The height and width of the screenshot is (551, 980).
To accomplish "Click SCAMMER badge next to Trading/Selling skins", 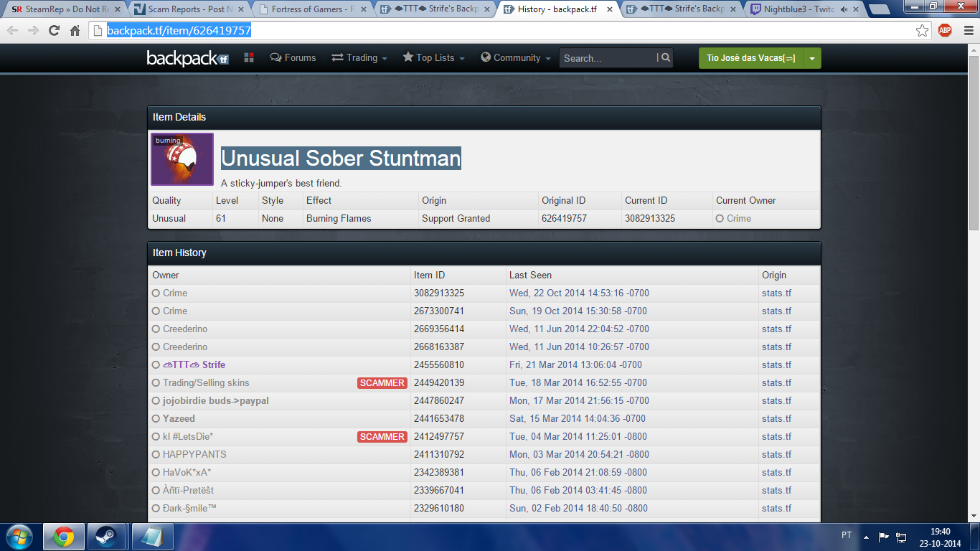I will pos(382,383).
